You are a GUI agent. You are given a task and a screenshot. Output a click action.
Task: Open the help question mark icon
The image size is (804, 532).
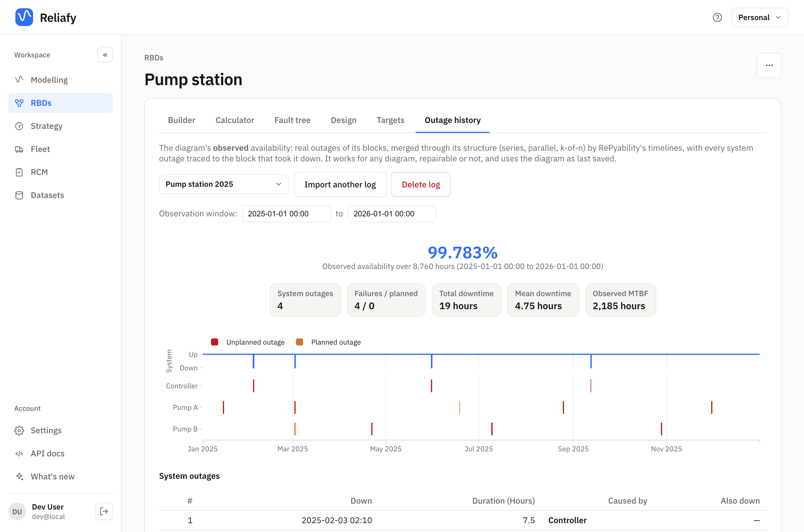click(717, 17)
